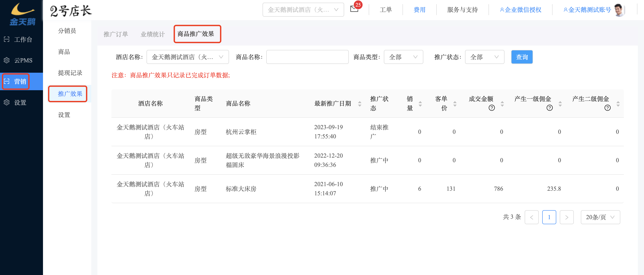Expand the 酒店名称 filter dropdown
The width and height of the screenshot is (644, 275).
pos(188,57)
